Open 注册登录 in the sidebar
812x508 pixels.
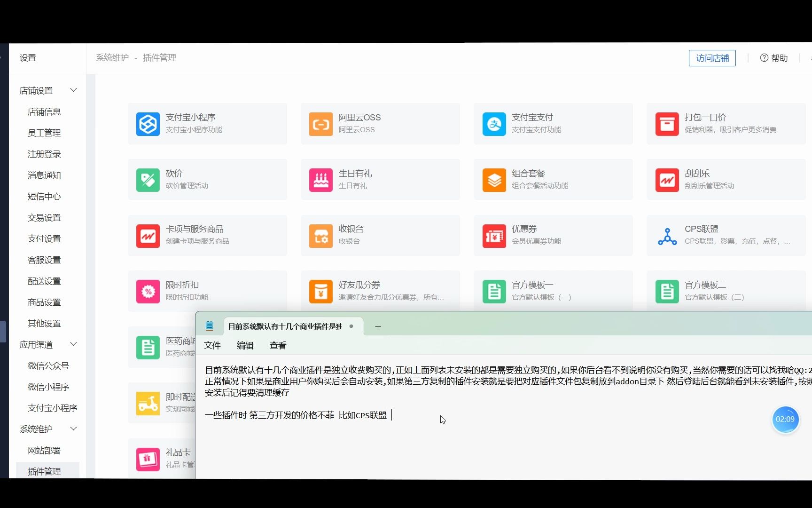(x=44, y=154)
